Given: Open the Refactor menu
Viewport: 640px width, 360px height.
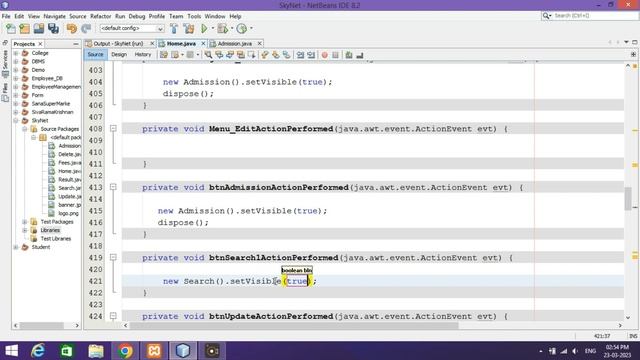Looking at the screenshot, I should (x=100, y=16).
